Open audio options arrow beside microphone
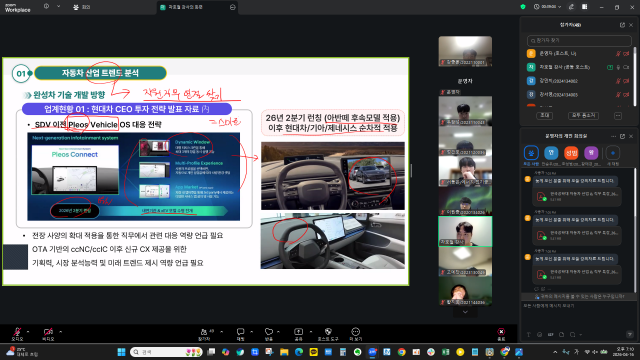The image size is (640, 360). (28, 331)
